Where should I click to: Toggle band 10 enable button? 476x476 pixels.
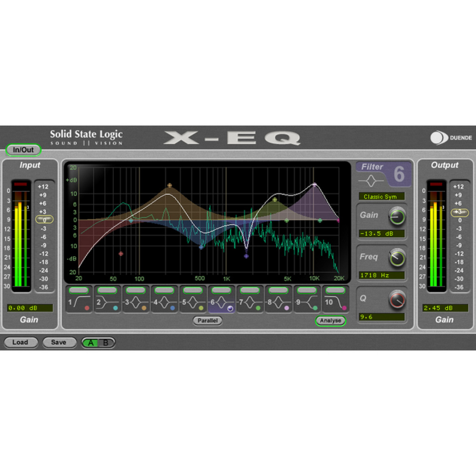click(335, 290)
